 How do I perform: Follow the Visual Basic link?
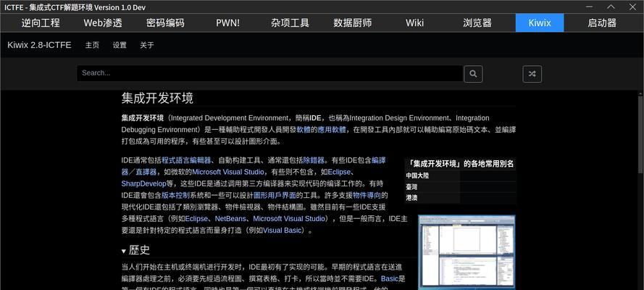tap(283, 231)
